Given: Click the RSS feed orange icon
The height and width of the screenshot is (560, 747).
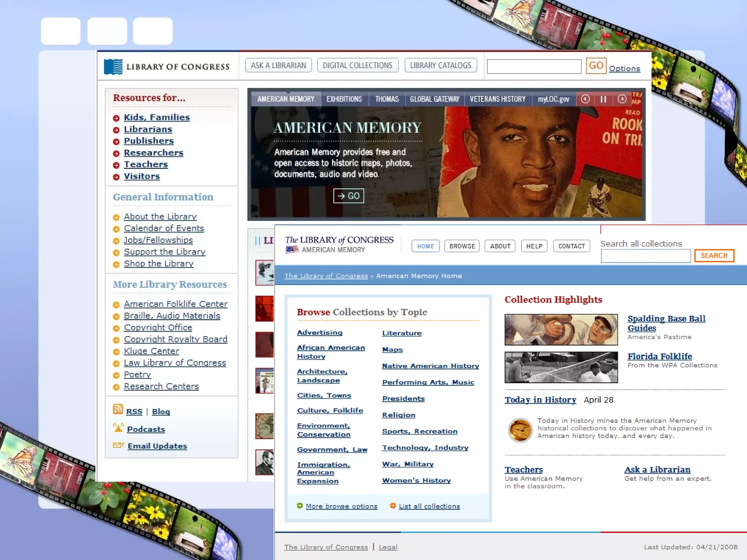Looking at the screenshot, I should tap(118, 409).
